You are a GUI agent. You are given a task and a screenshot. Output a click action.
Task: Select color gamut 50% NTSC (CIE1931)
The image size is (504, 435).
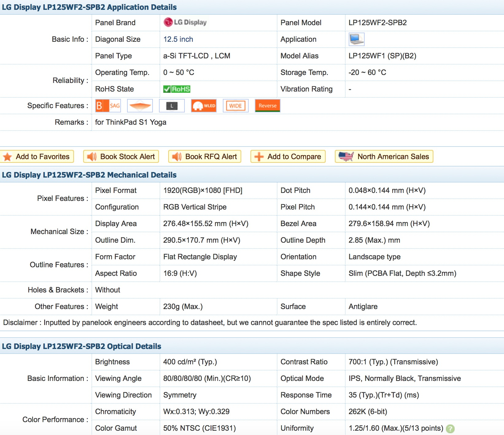(200, 428)
